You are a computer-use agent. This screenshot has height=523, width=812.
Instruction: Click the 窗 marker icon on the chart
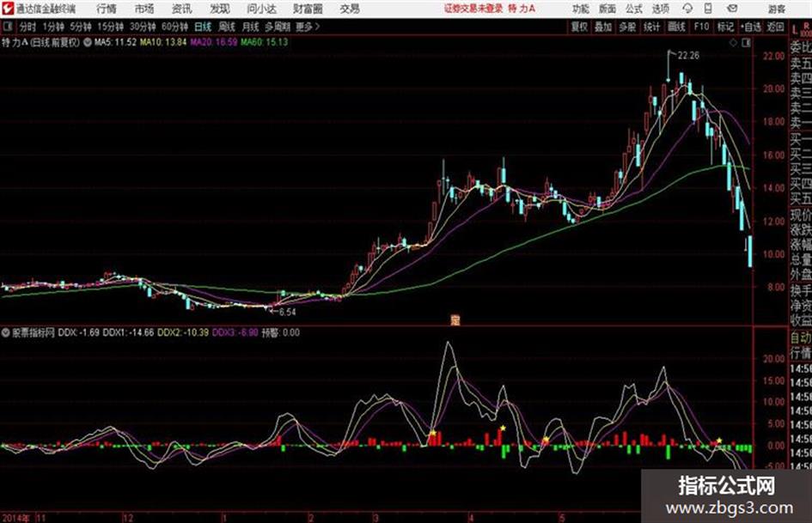455,320
